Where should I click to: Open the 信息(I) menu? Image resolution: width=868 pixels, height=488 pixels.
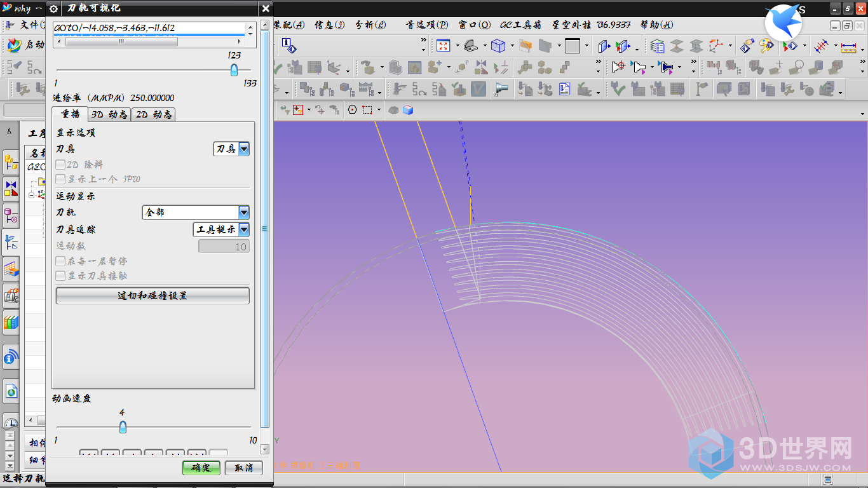[x=330, y=25]
